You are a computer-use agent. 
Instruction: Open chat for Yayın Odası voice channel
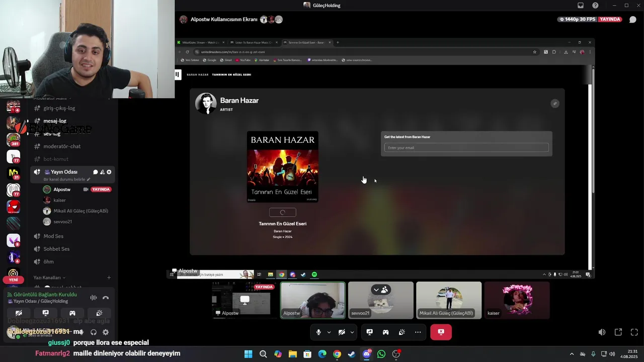[95, 172]
